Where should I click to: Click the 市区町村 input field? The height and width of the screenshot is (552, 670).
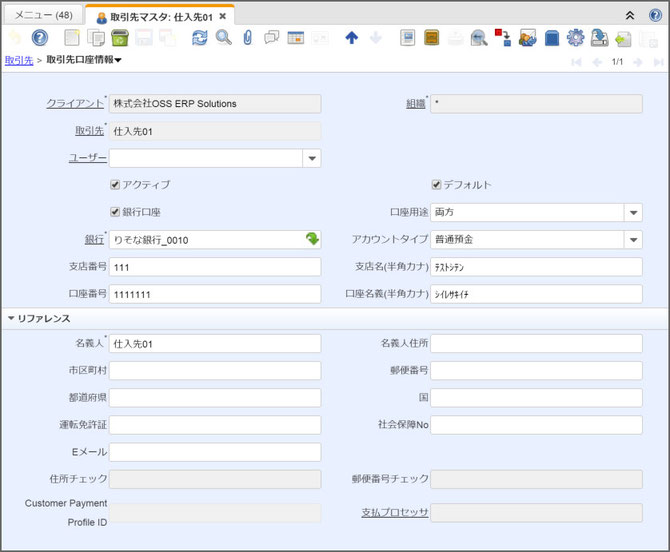coord(215,370)
